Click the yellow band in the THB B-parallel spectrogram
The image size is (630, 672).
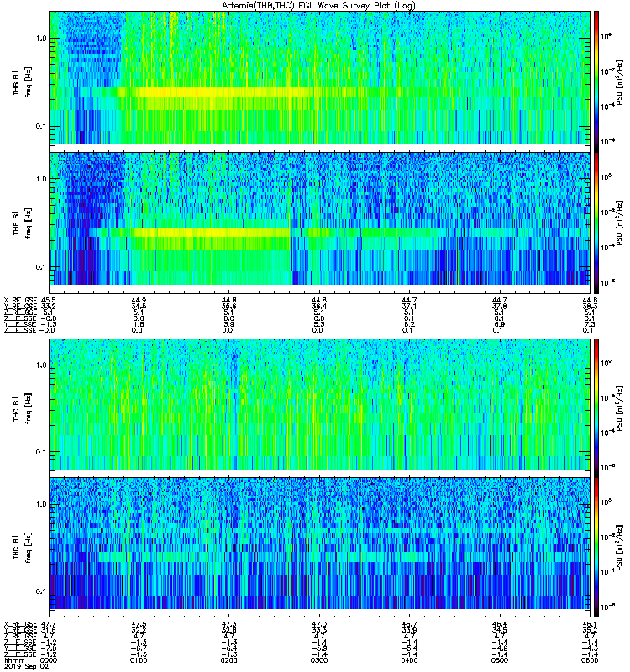(x=213, y=233)
